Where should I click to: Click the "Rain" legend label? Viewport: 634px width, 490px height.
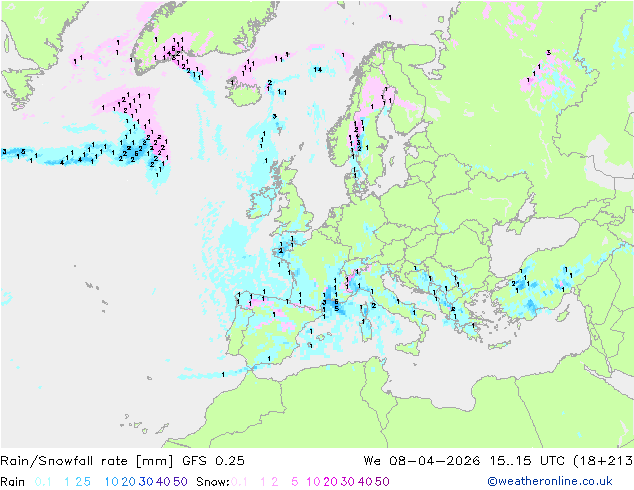coord(13,482)
